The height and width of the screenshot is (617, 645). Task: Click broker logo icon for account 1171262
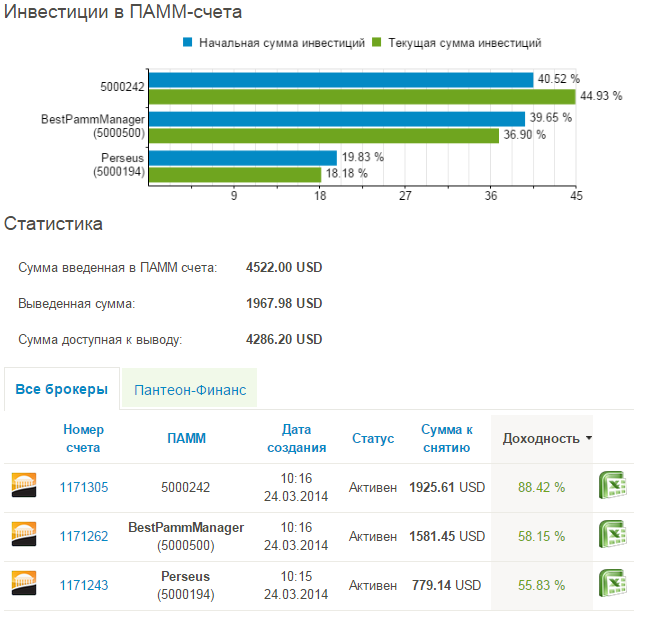(24, 534)
